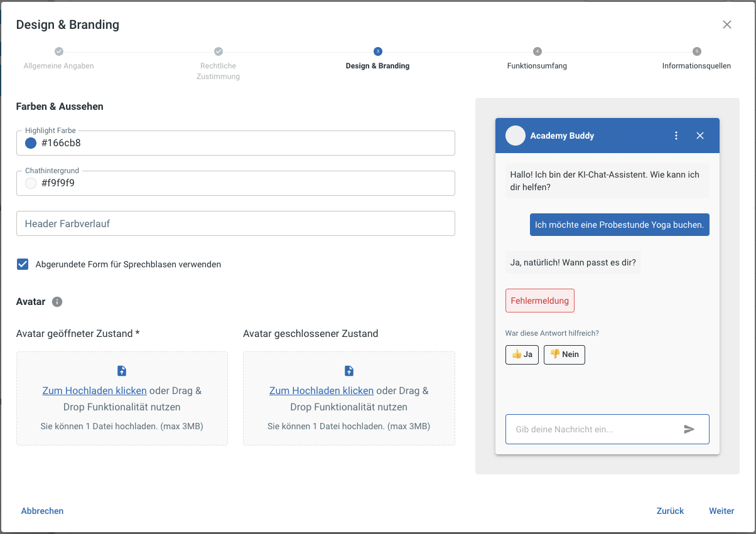Click the thumbs-down Nein button
Screen dimensions: 756x534
(x=564, y=355)
